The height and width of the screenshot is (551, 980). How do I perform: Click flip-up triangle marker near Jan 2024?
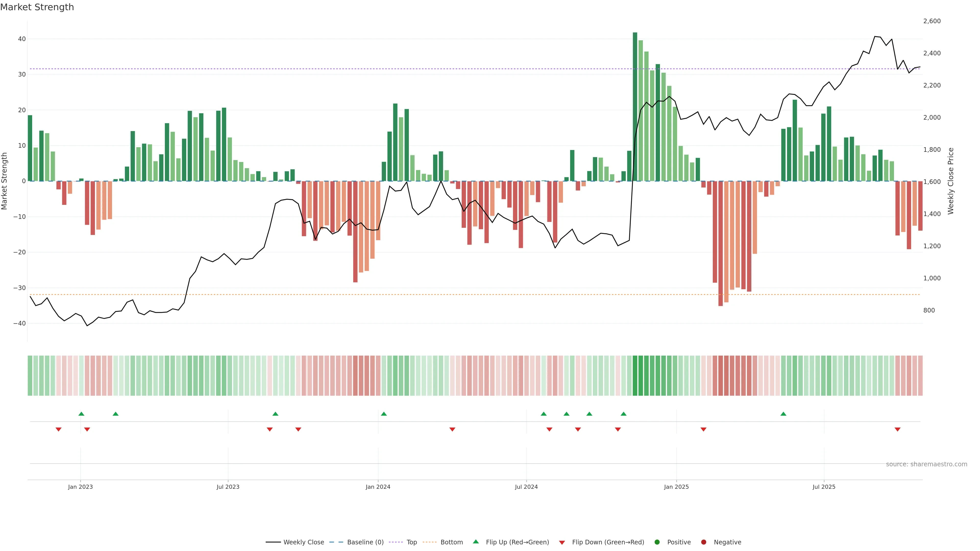pyautogui.click(x=384, y=414)
